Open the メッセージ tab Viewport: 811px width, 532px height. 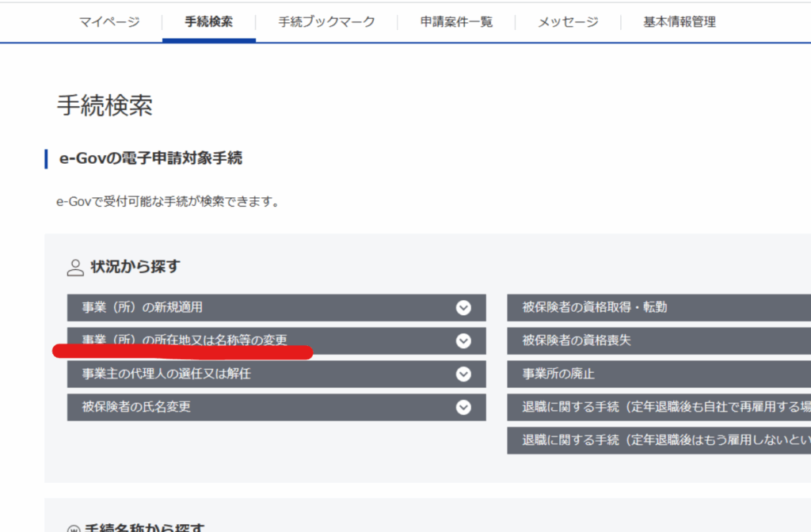pyautogui.click(x=568, y=22)
